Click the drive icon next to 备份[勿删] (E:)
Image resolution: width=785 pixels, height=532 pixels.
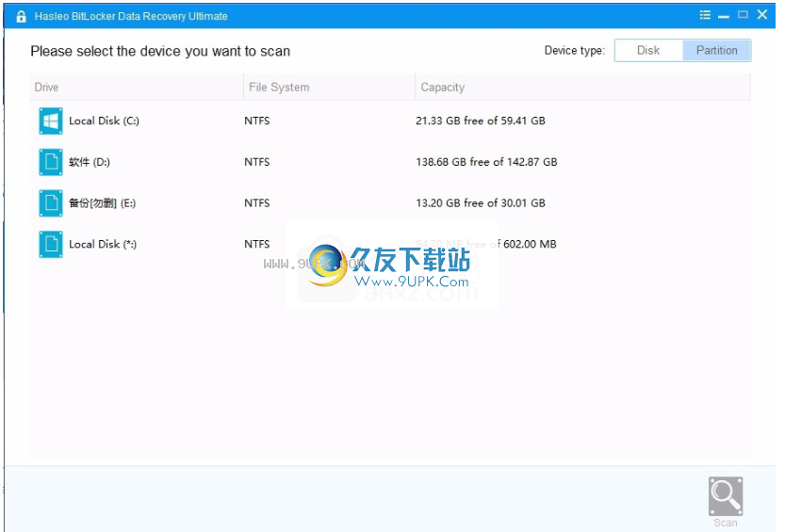pos(51,203)
